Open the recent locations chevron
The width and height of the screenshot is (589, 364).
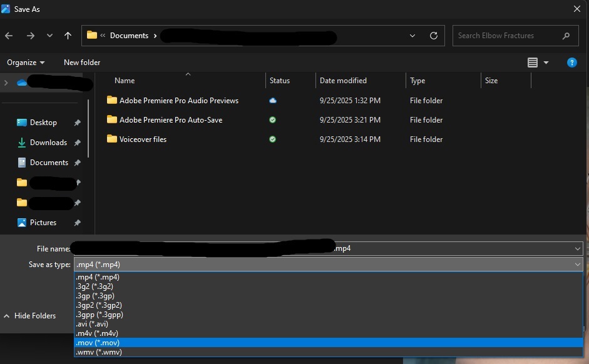click(49, 36)
